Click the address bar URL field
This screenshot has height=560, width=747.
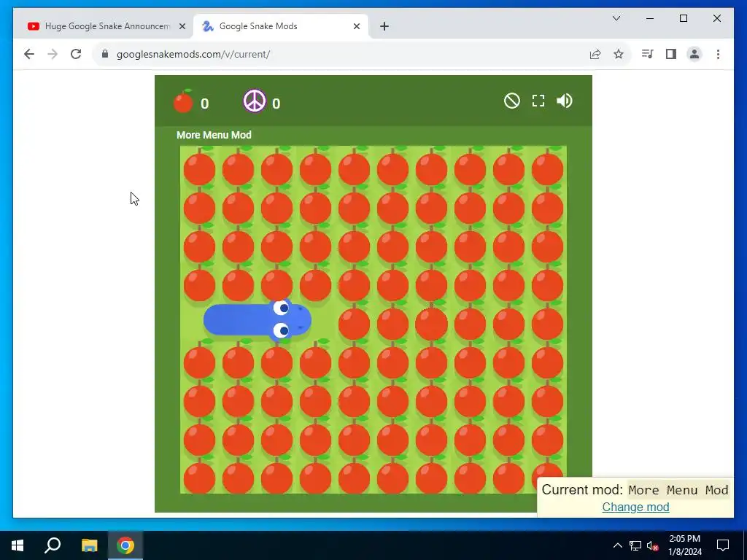(343, 54)
